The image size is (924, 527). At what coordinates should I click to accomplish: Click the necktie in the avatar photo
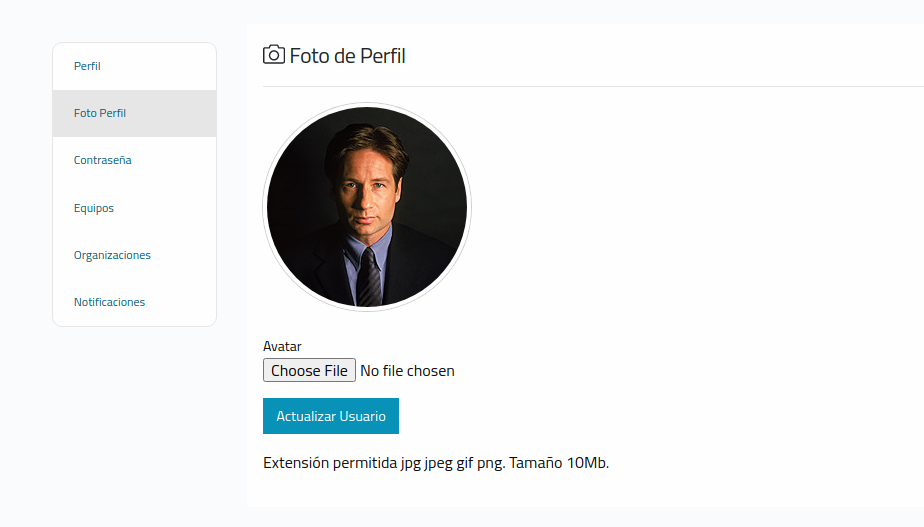(x=369, y=277)
